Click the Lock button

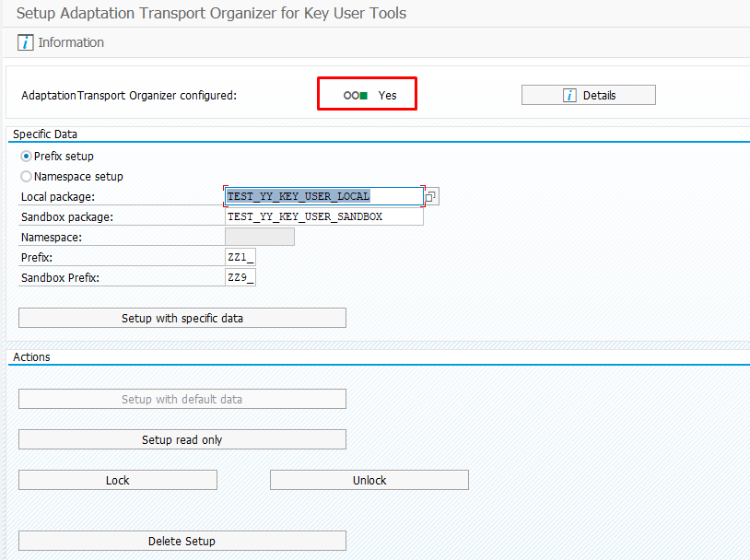[x=118, y=480]
